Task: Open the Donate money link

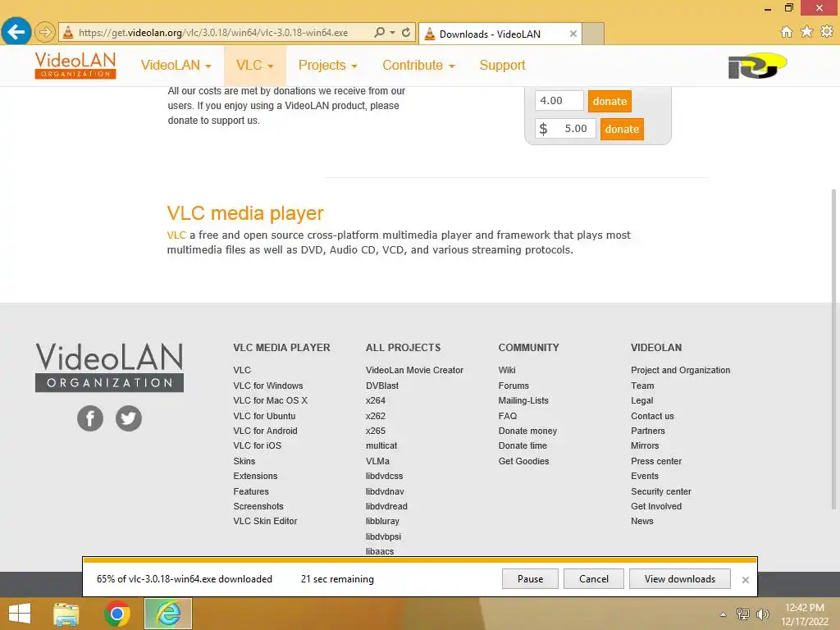Action: coord(527,431)
